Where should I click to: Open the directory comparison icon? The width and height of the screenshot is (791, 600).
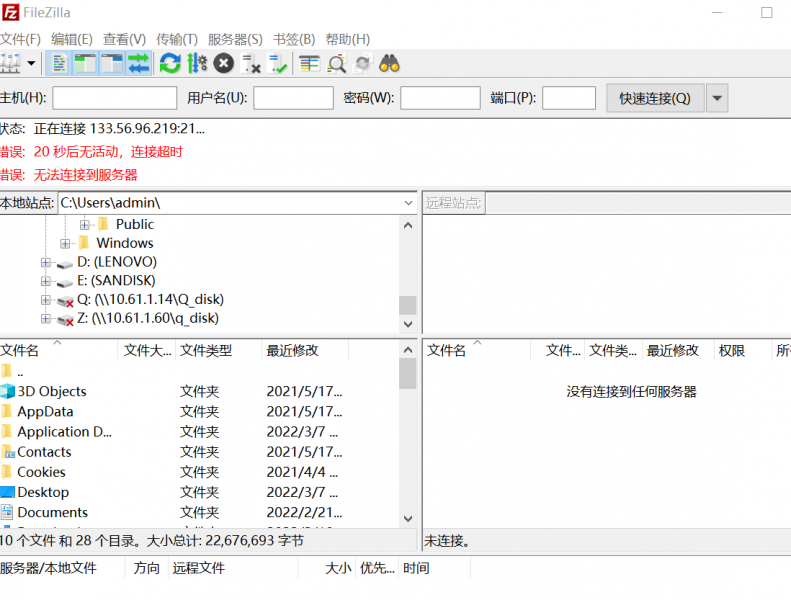click(310, 64)
